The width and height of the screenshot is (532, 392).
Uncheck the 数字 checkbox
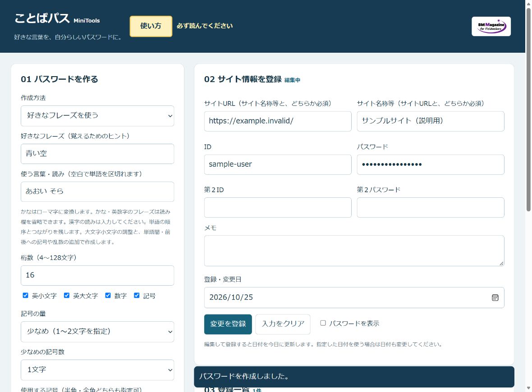108,296
